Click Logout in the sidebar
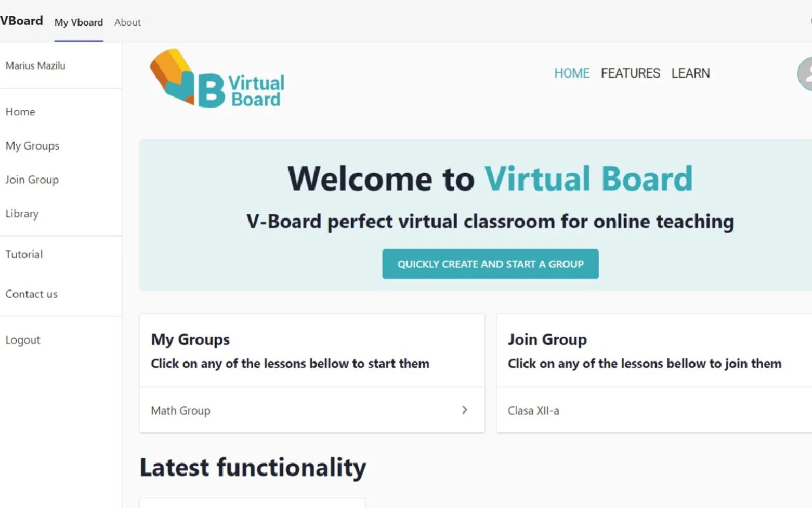This screenshot has height=508, width=812. click(23, 340)
